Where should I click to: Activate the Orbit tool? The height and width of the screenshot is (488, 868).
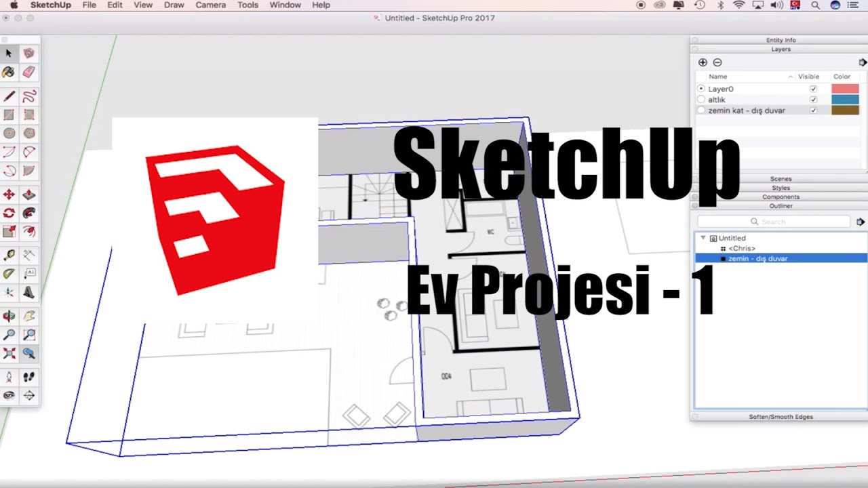click(9, 317)
